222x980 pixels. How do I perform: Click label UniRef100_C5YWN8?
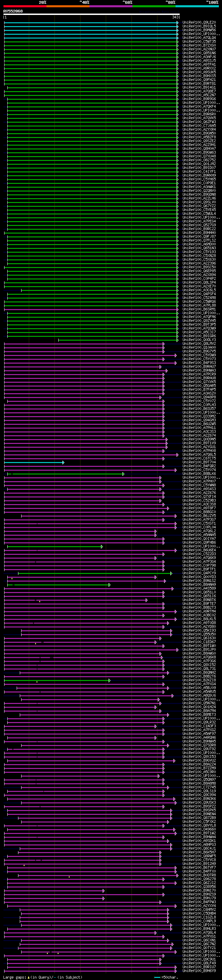(x=199, y=485)
